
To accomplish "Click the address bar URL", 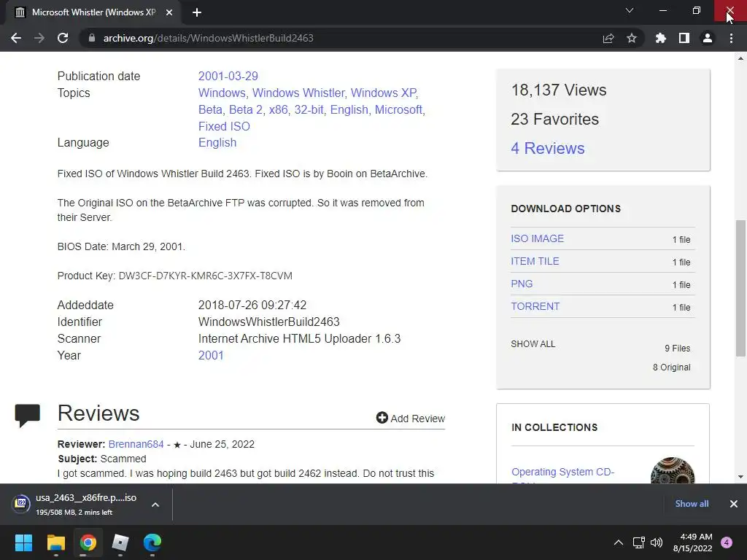I will 208,38.
